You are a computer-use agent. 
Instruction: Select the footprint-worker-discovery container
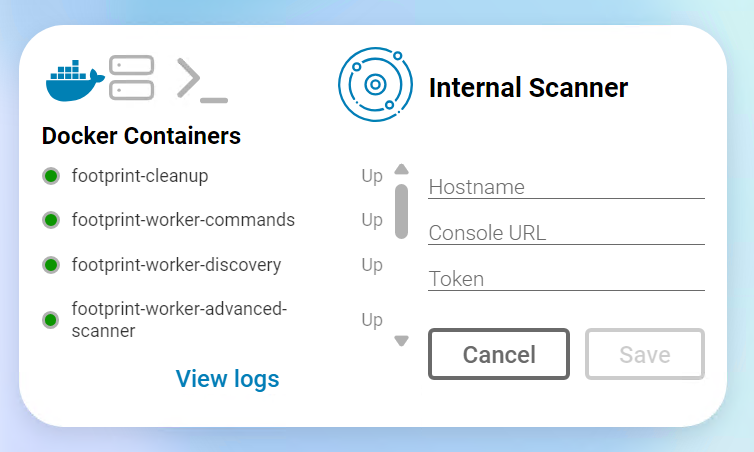click(176, 265)
